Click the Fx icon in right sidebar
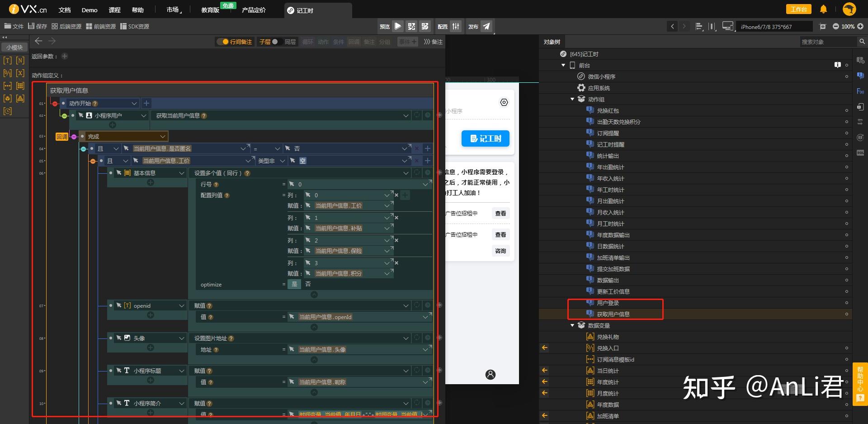Viewport: 868px width, 424px height. [860, 91]
